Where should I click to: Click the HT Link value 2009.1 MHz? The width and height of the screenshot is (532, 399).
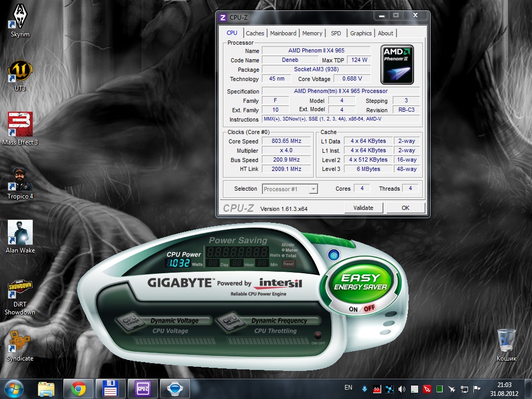286,169
